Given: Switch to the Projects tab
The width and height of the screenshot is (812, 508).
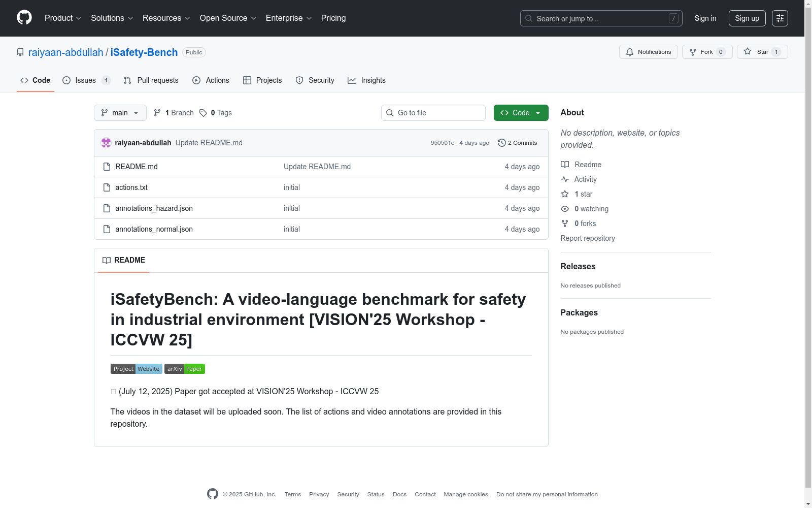Looking at the screenshot, I should pyautogui.click(x=262, y=80).
